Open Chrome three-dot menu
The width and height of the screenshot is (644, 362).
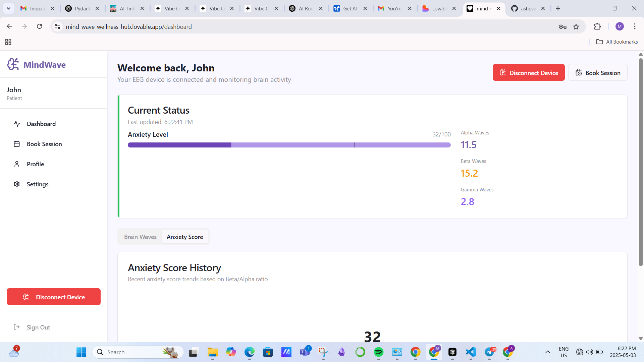[635, 27]
